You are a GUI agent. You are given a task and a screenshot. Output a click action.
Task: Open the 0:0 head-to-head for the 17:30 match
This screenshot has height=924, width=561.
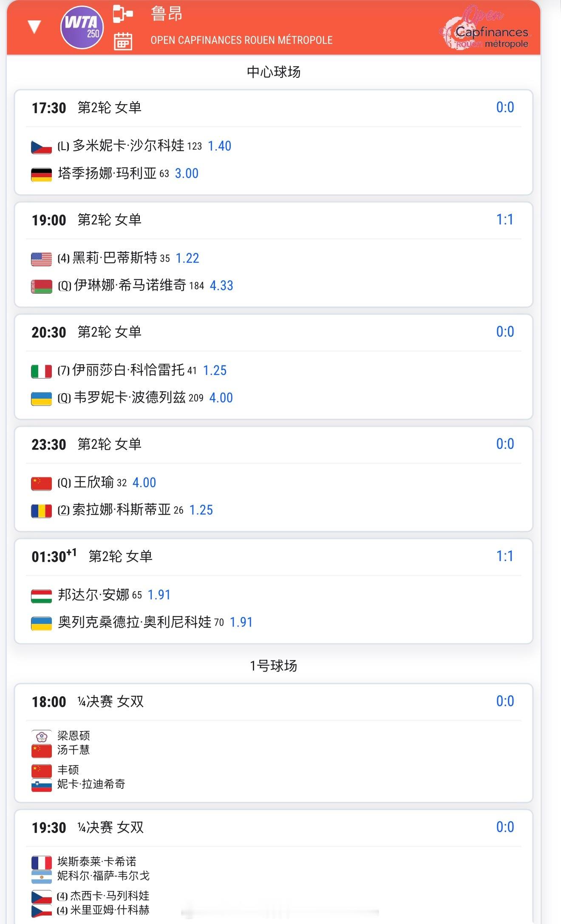point(505,108)
